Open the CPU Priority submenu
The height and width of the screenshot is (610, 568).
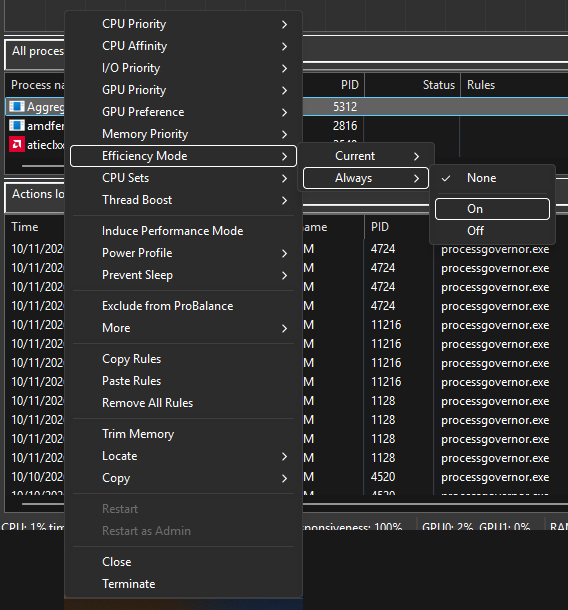point(183,24)
